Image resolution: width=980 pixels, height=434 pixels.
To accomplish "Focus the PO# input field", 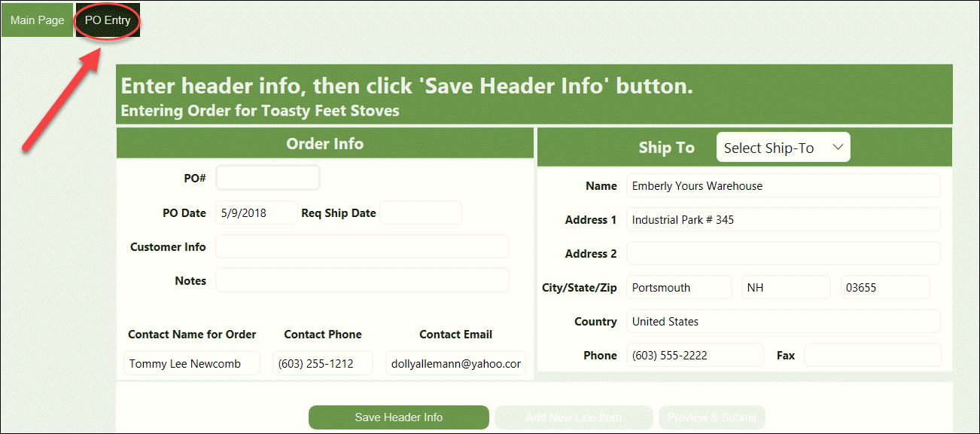I will [x=268, y=178].
